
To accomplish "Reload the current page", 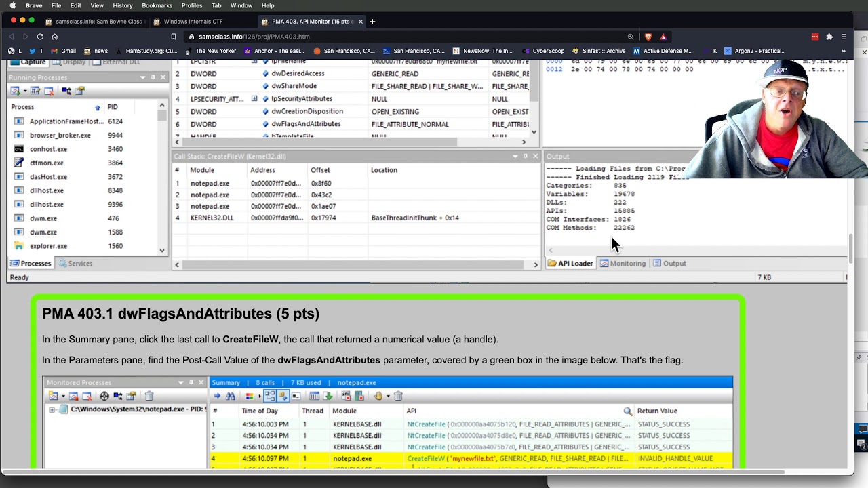I will [x=40, y=37].
